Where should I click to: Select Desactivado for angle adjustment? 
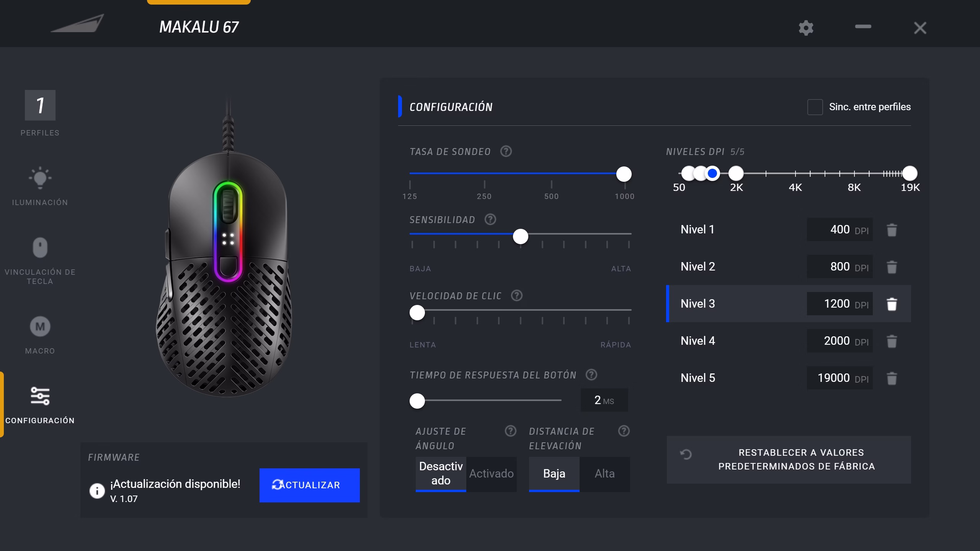[x=441, y=474]
